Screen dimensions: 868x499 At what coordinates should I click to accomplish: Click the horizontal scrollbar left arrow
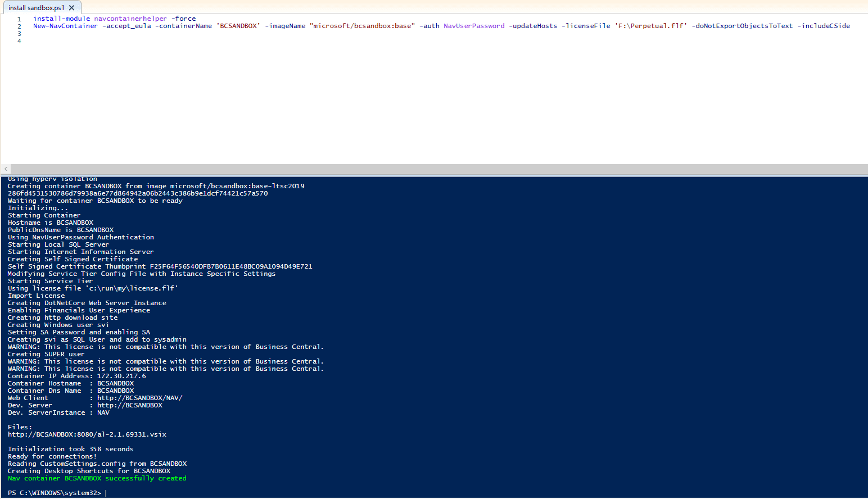pyautogui.click(x=6, y=169)
